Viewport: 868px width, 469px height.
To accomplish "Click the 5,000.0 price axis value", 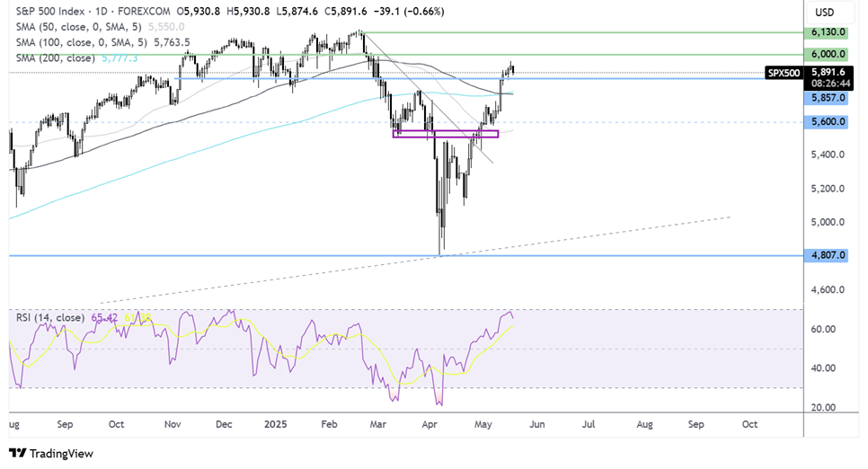I will click(x=828, y=223).
